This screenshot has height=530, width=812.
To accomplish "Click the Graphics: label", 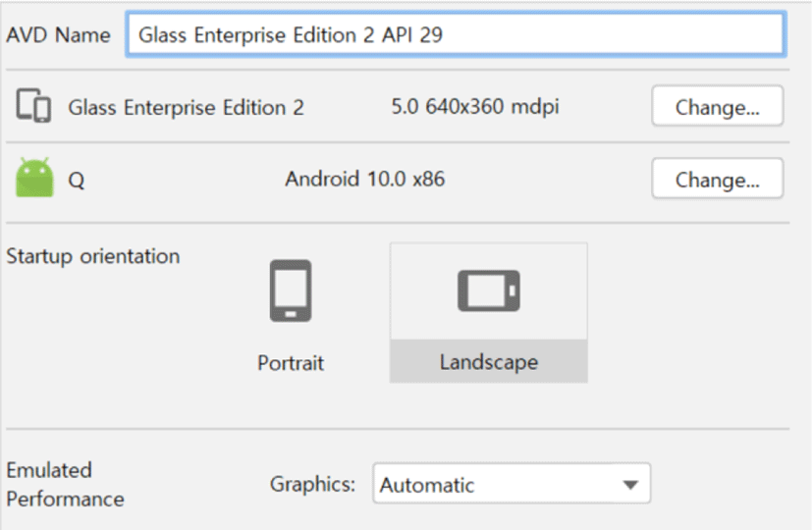I will (312, 485).
